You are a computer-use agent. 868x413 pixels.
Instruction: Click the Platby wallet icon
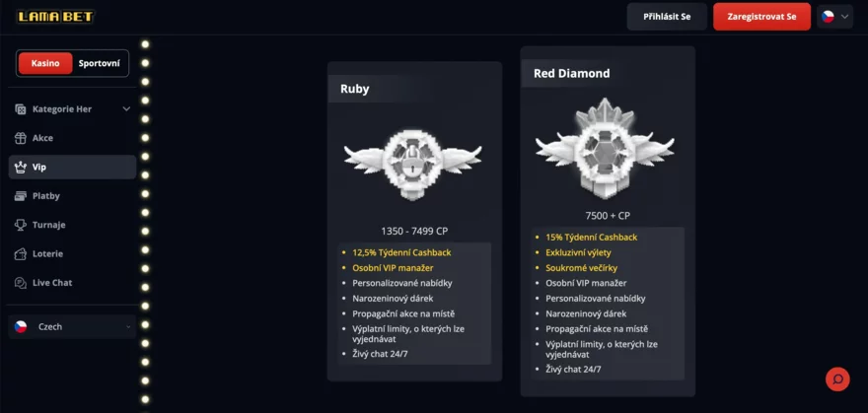(22, 196)
